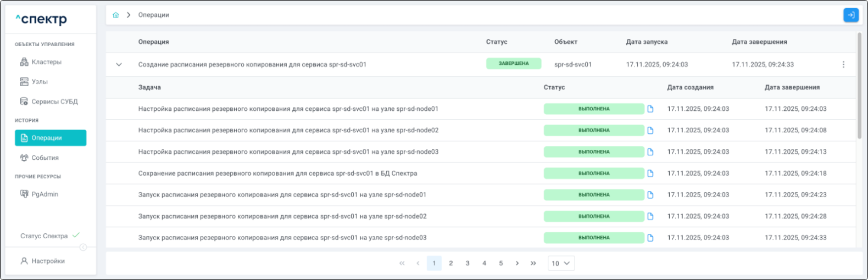The image size is (868, 280).
Task: Collapse the expanded operation row chevron
Action: pyautogui.click(x=119, y=65)
